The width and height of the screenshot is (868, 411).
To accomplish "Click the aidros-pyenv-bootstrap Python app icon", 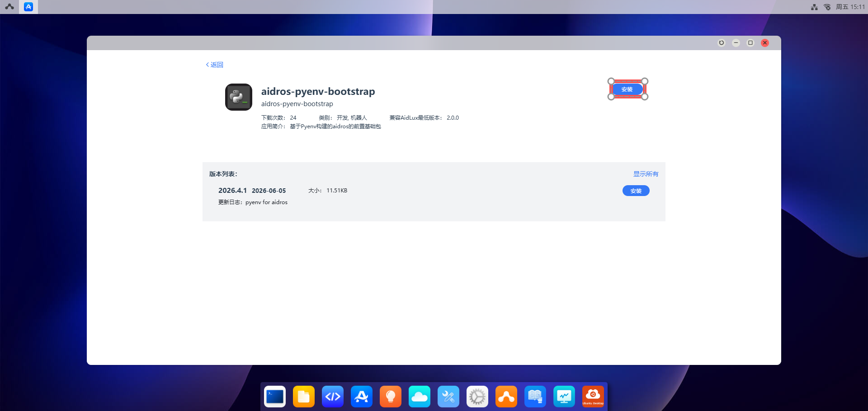I will pos(239,97).
